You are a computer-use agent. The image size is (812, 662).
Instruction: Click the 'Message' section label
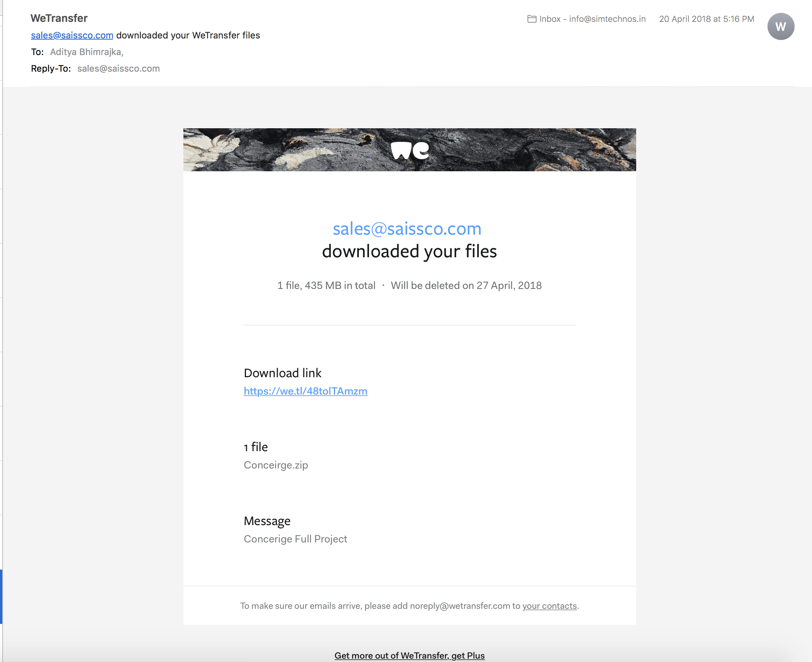267,521
